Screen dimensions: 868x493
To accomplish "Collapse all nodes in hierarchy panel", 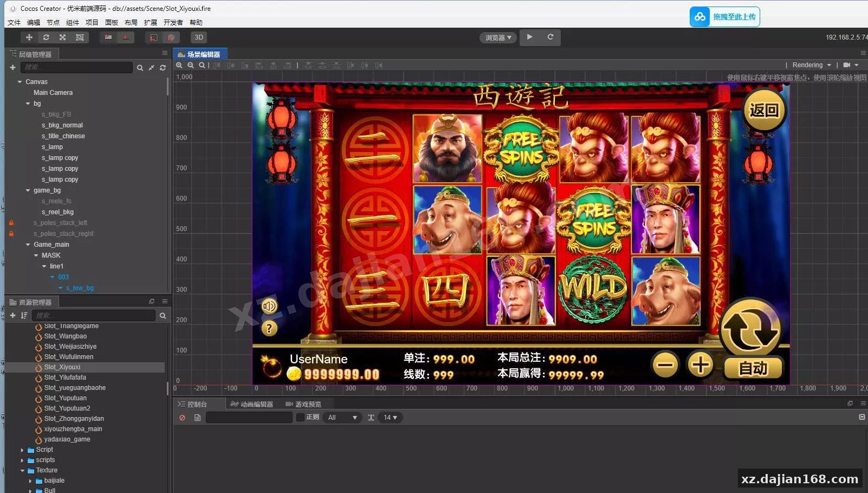I will pyautogui.click(x=151, y=68).
